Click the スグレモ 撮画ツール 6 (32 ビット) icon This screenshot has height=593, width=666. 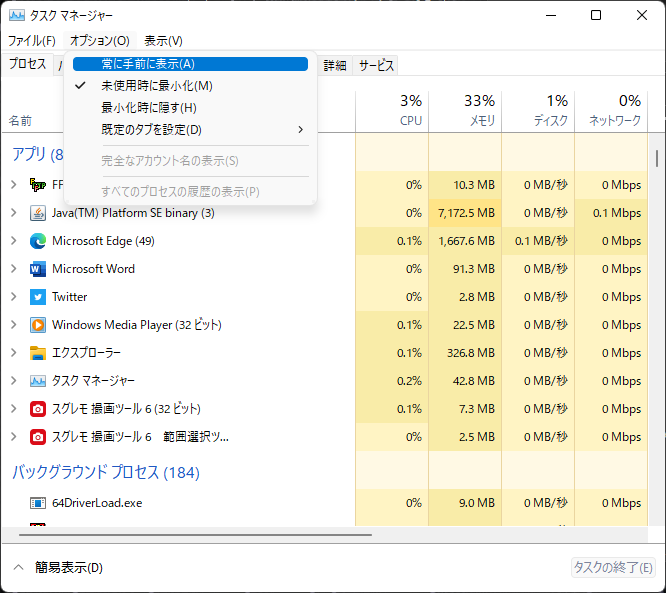tap(38, 409)
